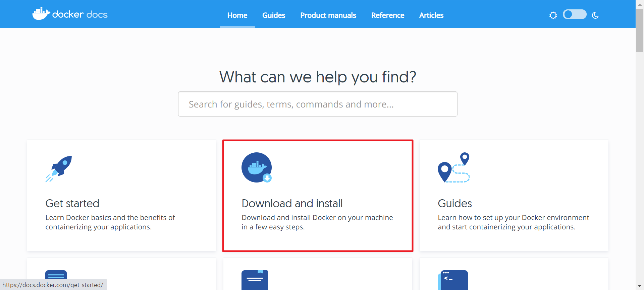Click the document lines icon in bottom-left card
The image size is (644, 290).
click(56, 275)
